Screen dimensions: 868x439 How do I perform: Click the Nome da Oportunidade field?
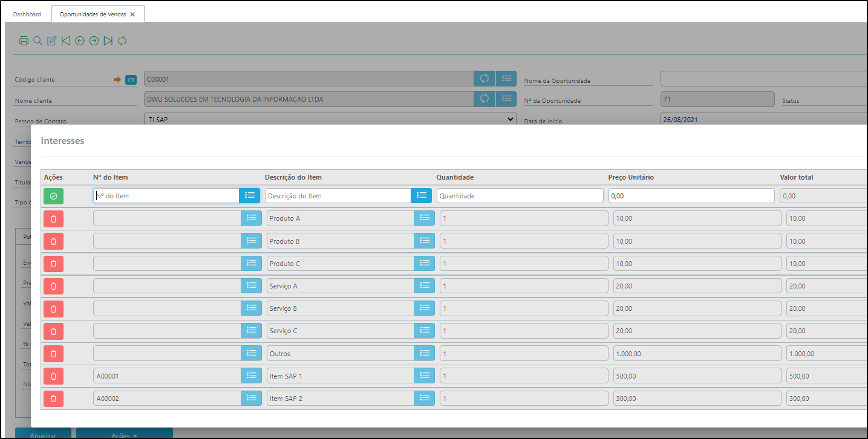tap(764, 79)
